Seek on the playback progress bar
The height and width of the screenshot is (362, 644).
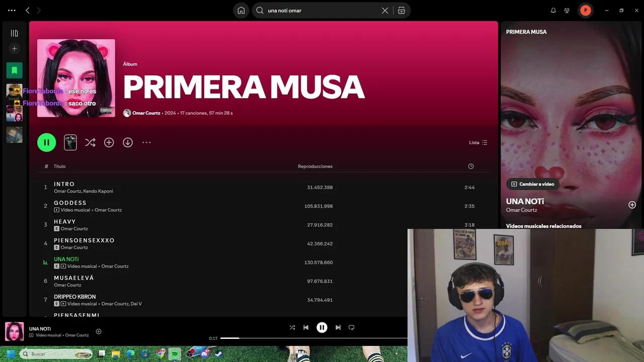[314, 338]
